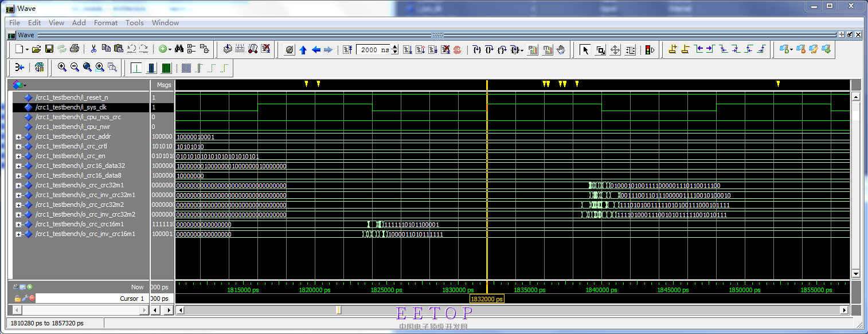
Task: Click the traffic light stop-drawing icon
Action: point(650,50)
